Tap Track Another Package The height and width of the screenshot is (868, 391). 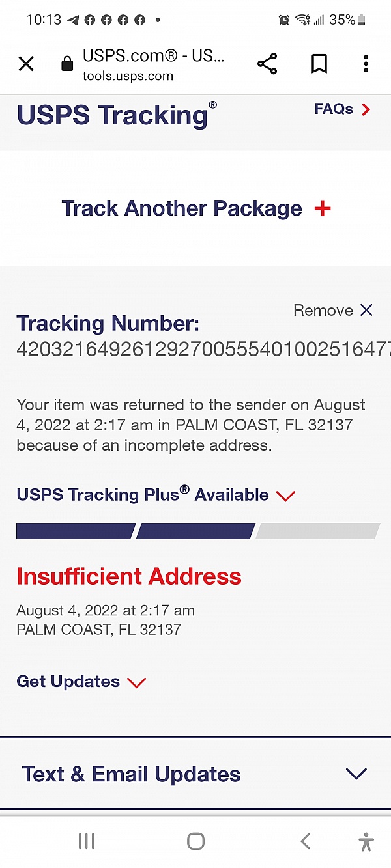pos(182,208)
